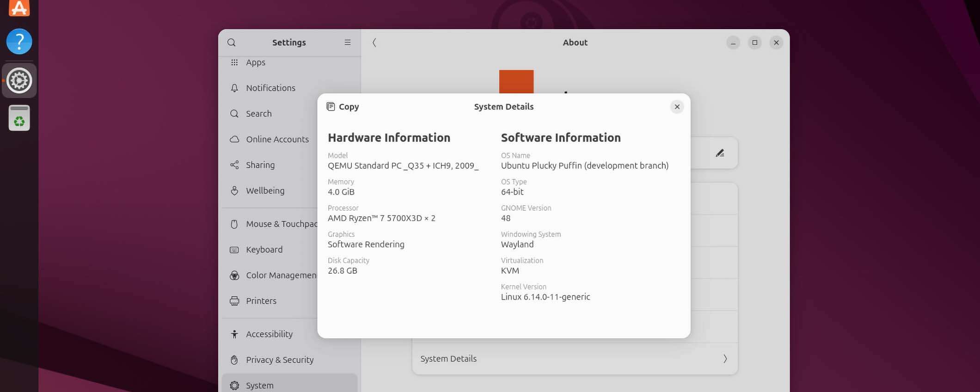Screen dimensions: 980x392
Task: Click the grid icon beside Apps
Action: [234, 62]
